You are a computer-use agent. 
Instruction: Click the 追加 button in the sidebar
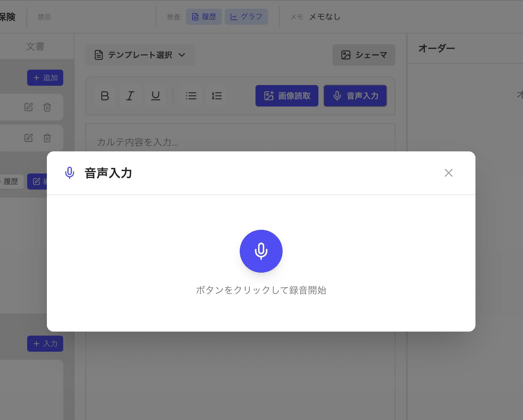tap(45, 78)
